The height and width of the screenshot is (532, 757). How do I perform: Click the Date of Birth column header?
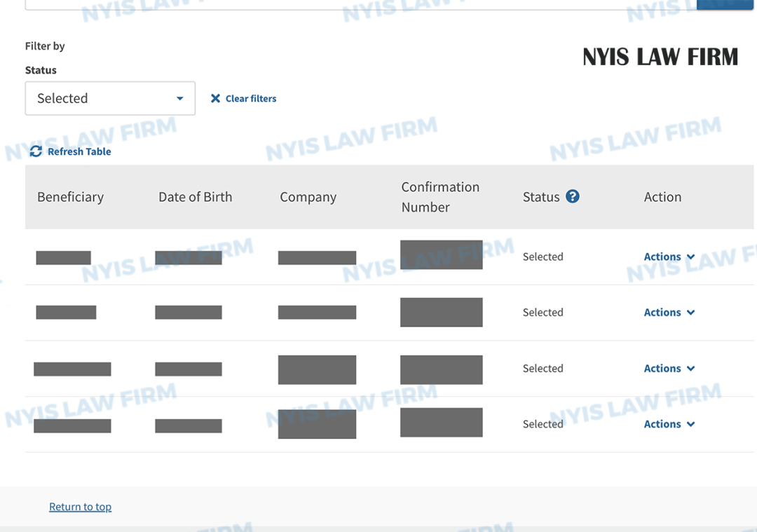coord(196,197)
